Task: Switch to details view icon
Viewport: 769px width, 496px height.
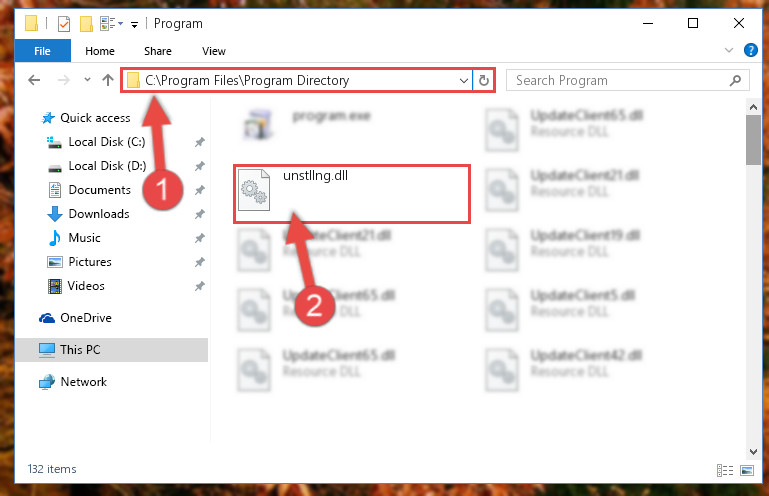Action: pyautogui.click(x=724, y=470)
